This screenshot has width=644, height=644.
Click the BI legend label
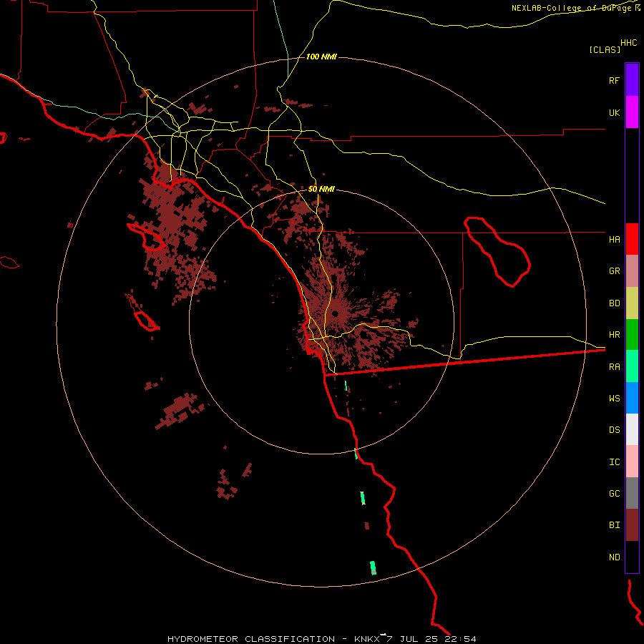(x=614, y=525)
